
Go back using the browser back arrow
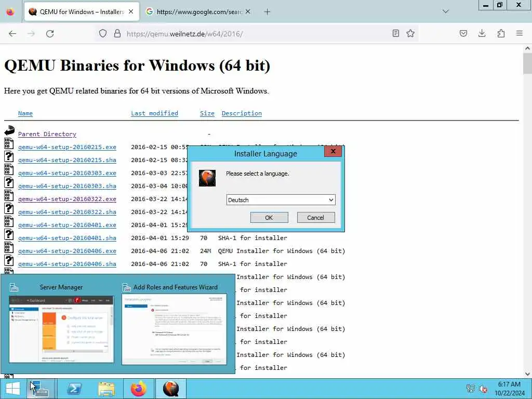(12, 34)
